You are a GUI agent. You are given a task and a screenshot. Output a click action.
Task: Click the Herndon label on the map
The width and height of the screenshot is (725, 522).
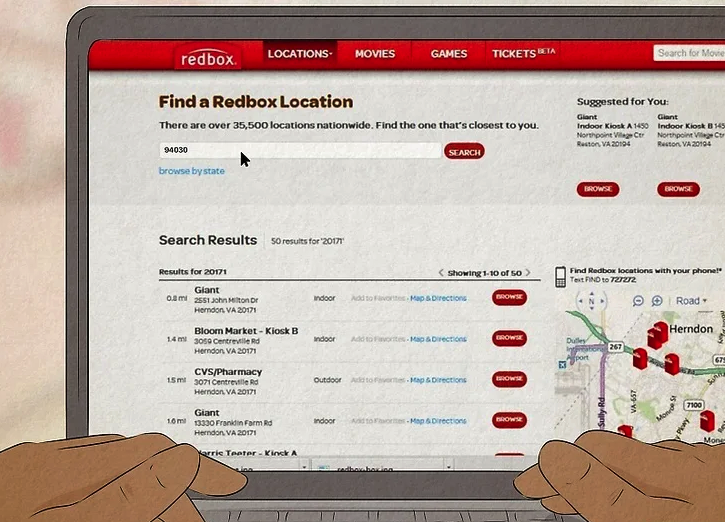(x=691, y=329)
